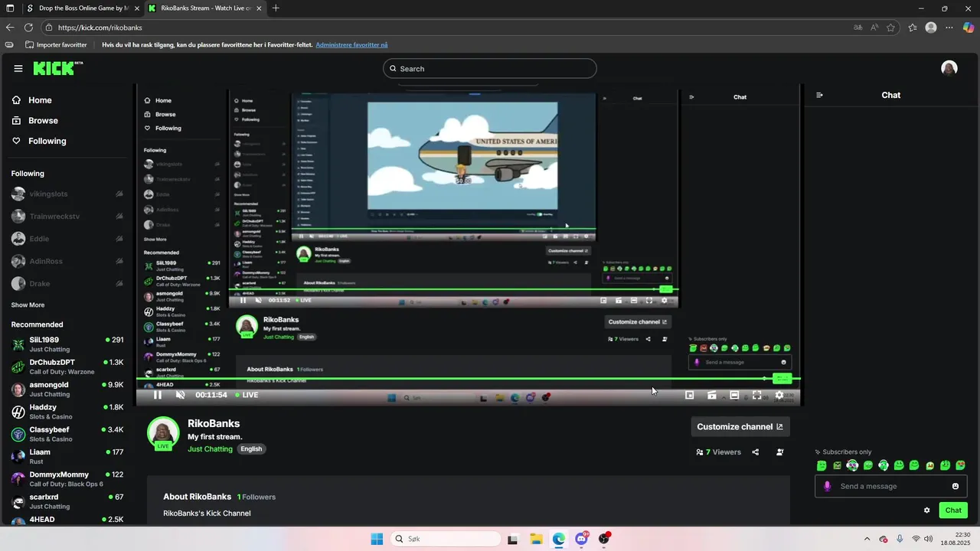The width and height of the screenshot is (980, 551).
Task: Go to Home in sidebar
Action: pos(32,100)
